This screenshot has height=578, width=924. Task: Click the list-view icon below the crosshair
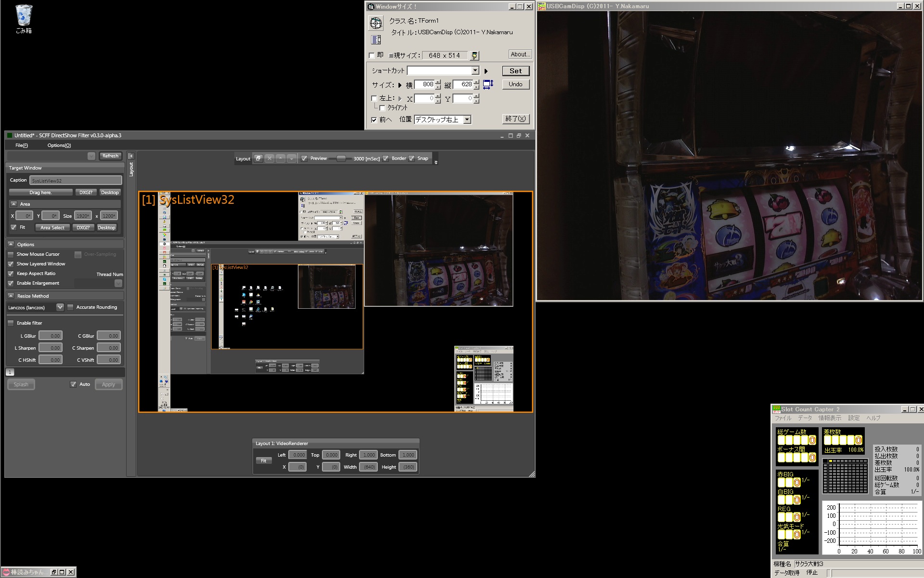click(x=376, y=39)
